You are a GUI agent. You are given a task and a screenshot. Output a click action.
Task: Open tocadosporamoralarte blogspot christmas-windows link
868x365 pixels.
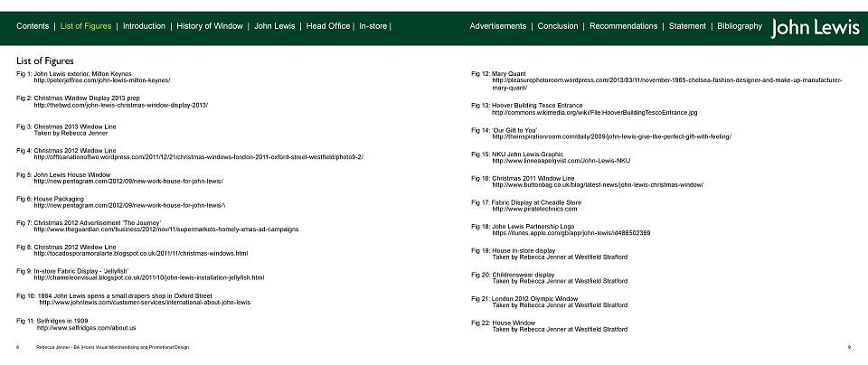141,254
